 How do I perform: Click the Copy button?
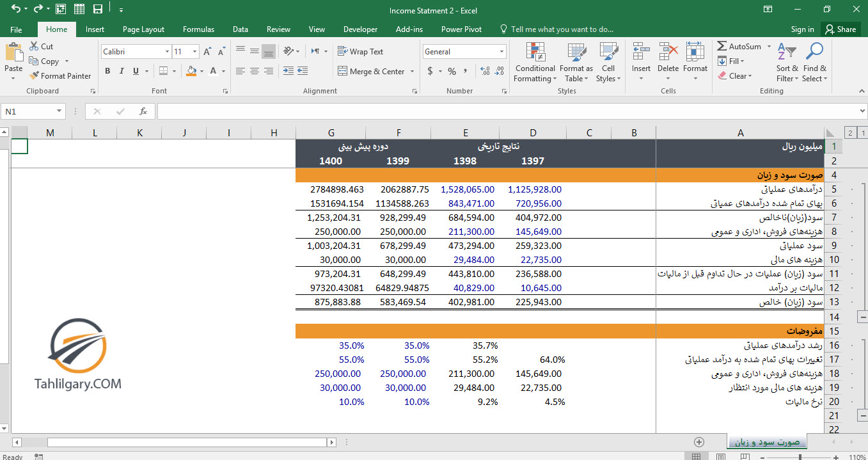(44, 61)
